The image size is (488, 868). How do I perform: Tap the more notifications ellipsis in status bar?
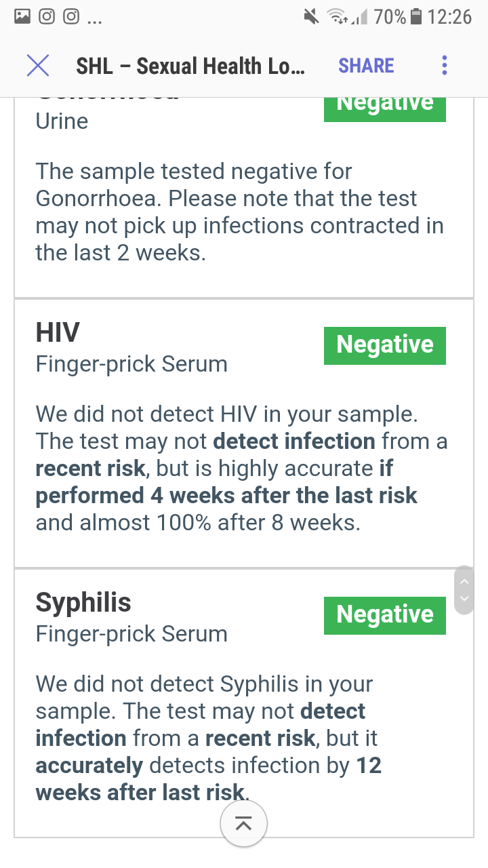pyautogui.click(x=95, y=19)
